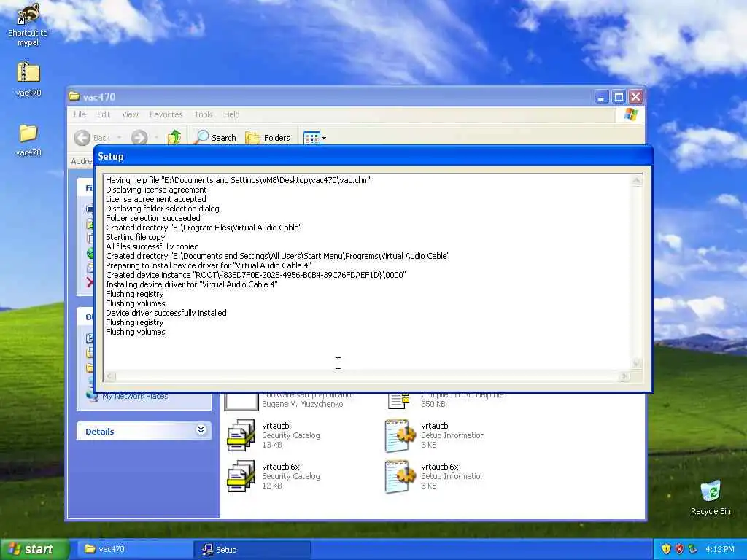Select the setup application file icon
This screenshot has height=560, width=747.
coord(241,402)
